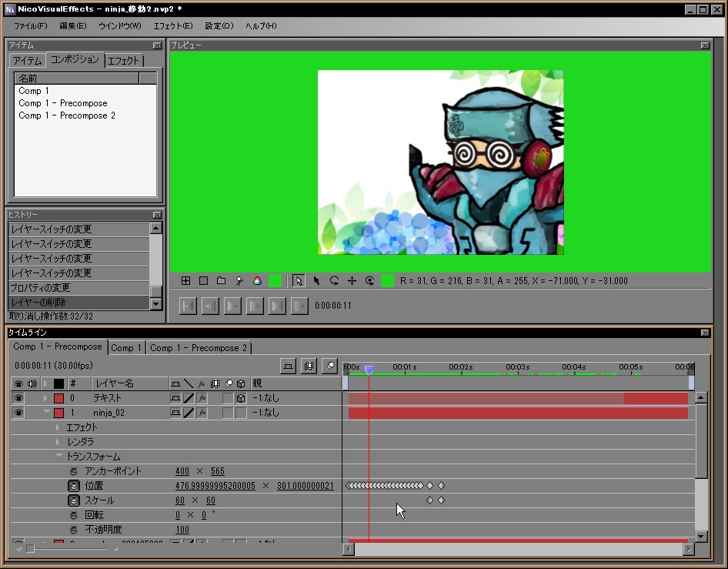Click the preview background green color swatch

tap(276, 280)
